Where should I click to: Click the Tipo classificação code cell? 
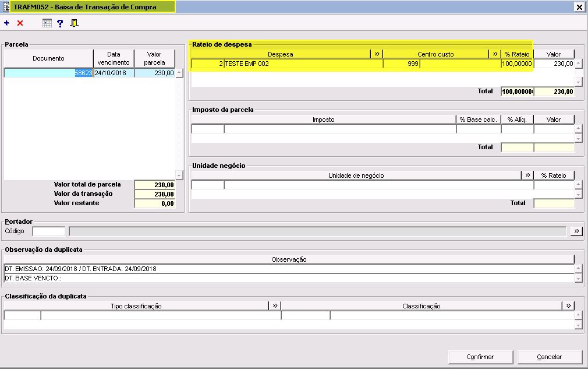tap(22, 315)
